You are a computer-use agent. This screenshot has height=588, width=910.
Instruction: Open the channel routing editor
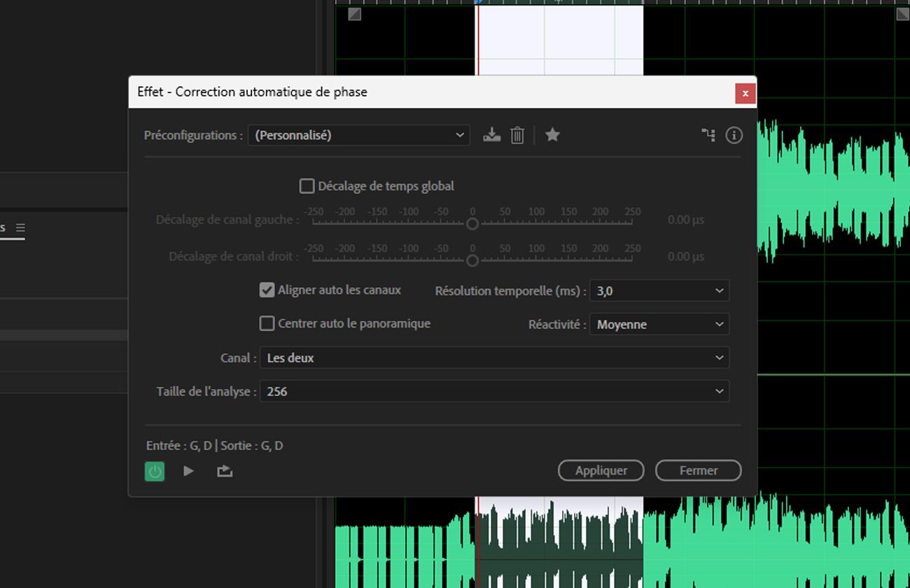click(x=708, y=135)
